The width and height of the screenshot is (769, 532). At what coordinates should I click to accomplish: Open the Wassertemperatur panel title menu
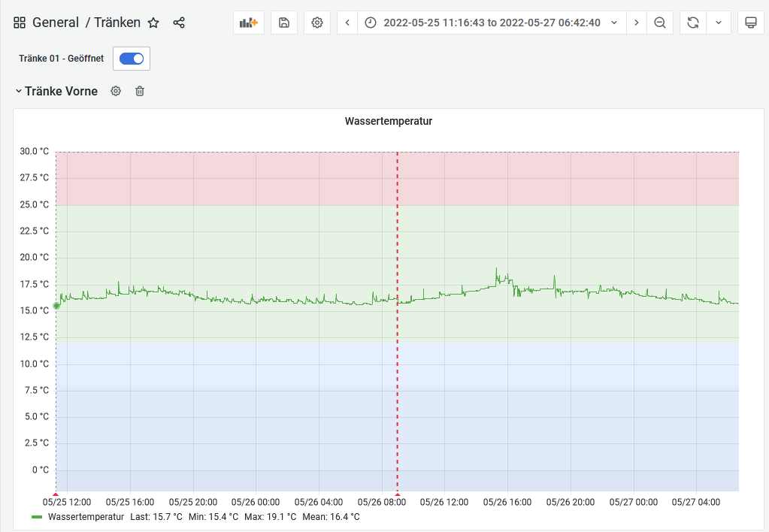pyautogui.click(x=388, y=121)
